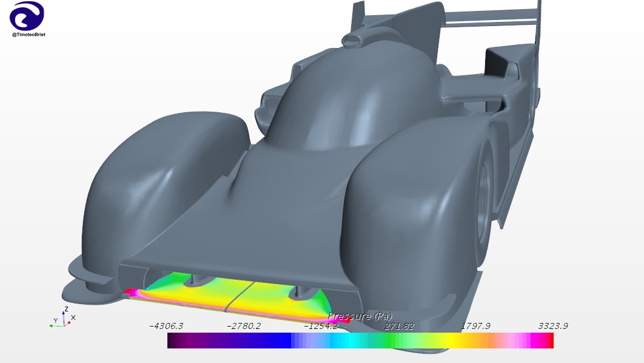Click the pressure color bar legend
Image resolution: width=644 pixels, height=363 pixels.
pyautogui.click(x=360, y=341)
